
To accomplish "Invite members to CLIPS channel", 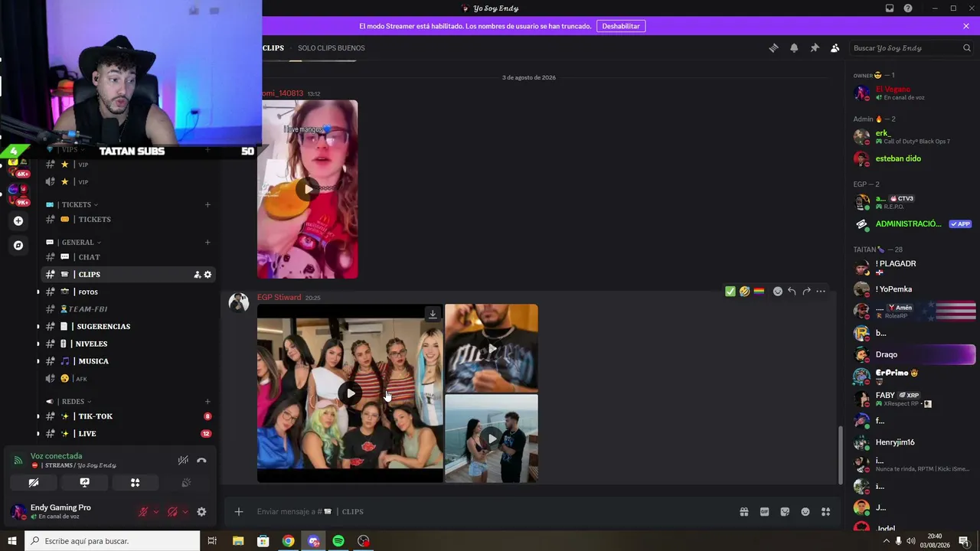I will click(x=197, y=275).
